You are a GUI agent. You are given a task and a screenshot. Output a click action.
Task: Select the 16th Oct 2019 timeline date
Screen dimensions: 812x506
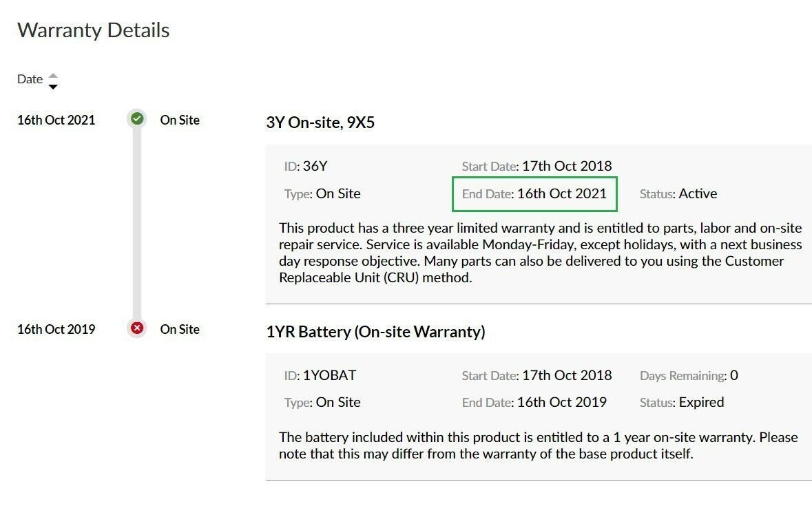[x=56, y=329]
